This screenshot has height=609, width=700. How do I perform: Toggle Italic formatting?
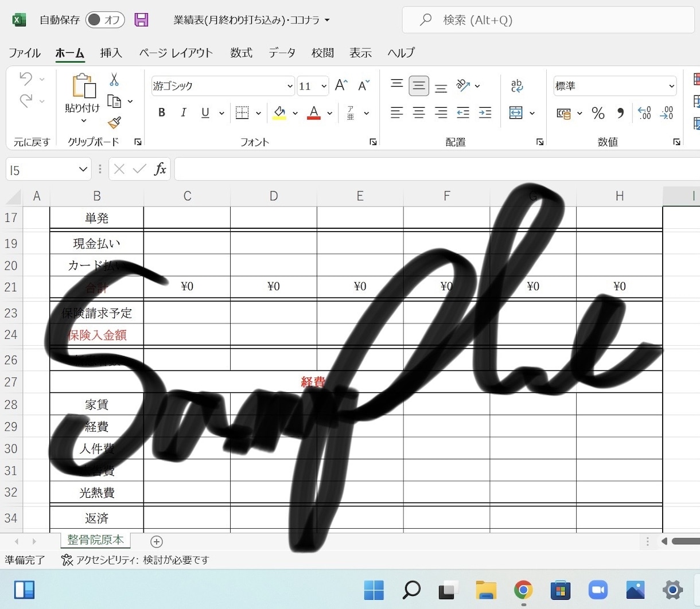[184, 113]
